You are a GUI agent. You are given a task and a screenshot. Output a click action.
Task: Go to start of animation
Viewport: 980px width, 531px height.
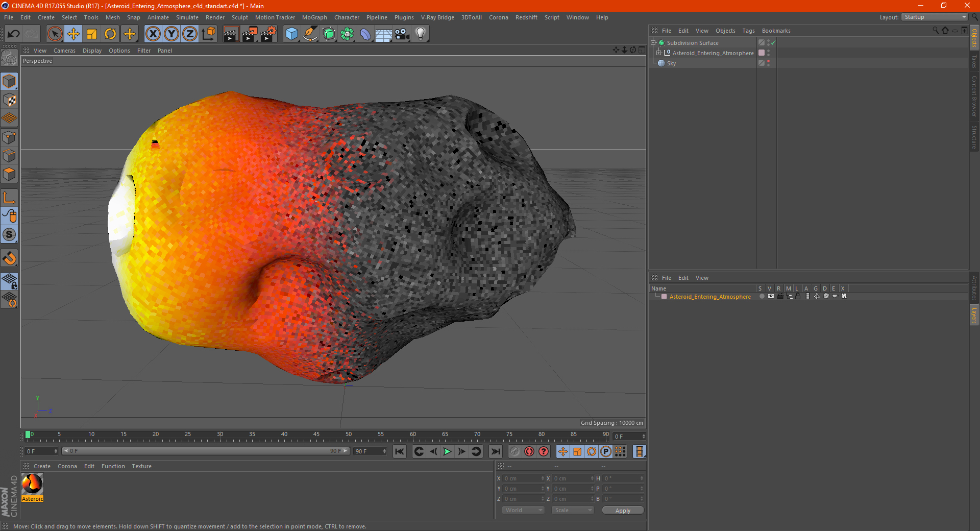tap(400, 451)
